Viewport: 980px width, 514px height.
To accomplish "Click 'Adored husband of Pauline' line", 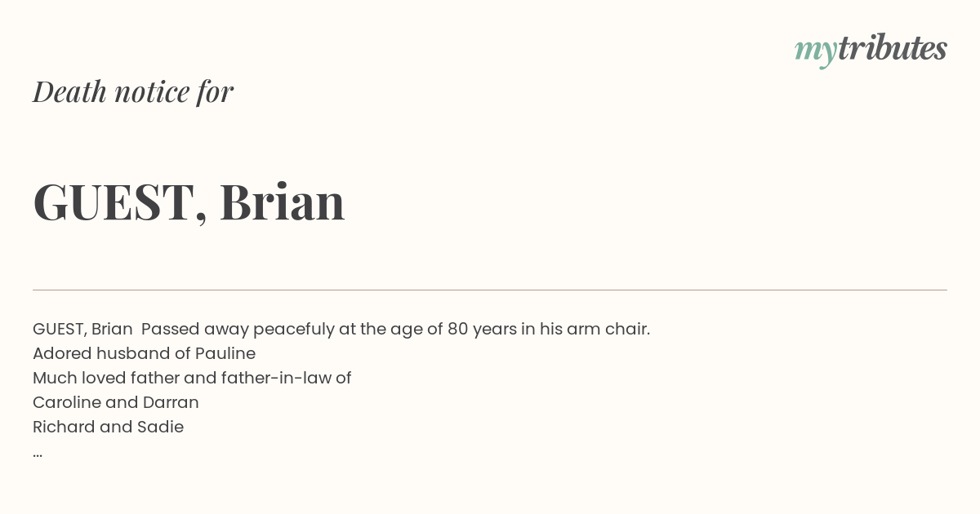I will (144, 353).
